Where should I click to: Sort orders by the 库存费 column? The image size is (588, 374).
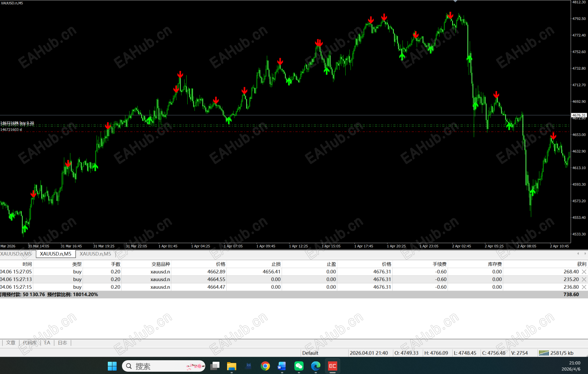[x=495, y=264]
